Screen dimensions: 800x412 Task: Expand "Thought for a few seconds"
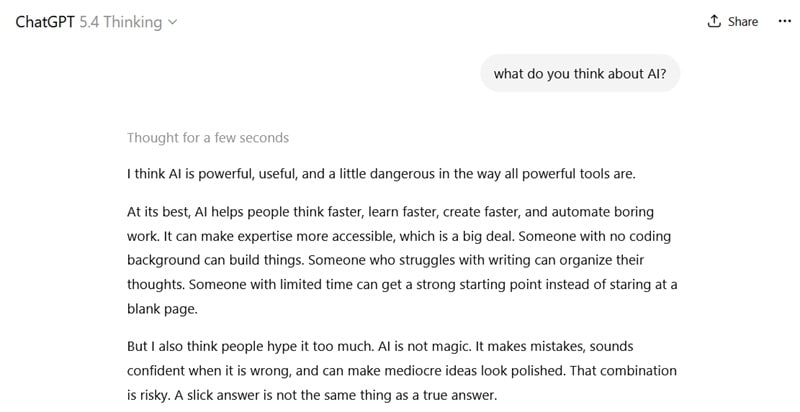pos(207,137)
